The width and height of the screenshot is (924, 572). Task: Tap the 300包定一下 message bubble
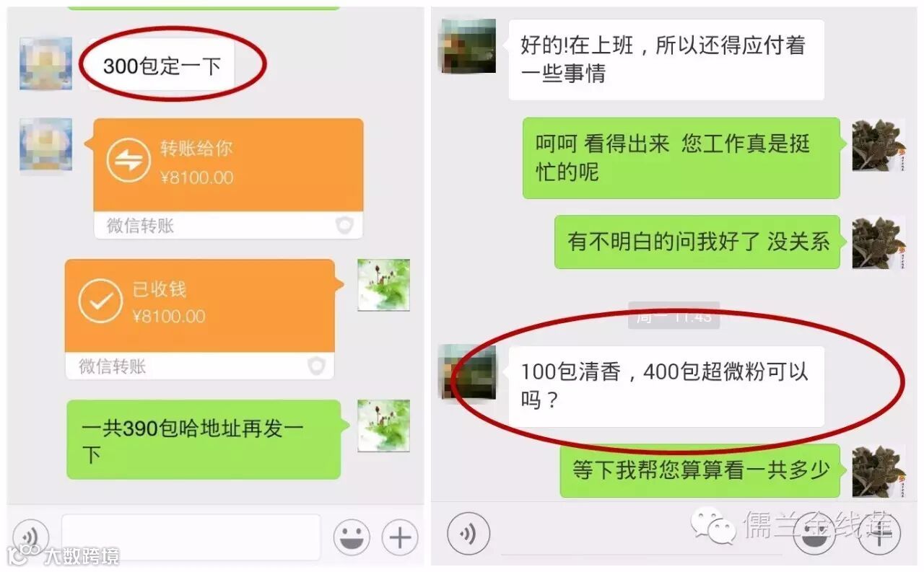pyautogui.click(x=162, y=66)
